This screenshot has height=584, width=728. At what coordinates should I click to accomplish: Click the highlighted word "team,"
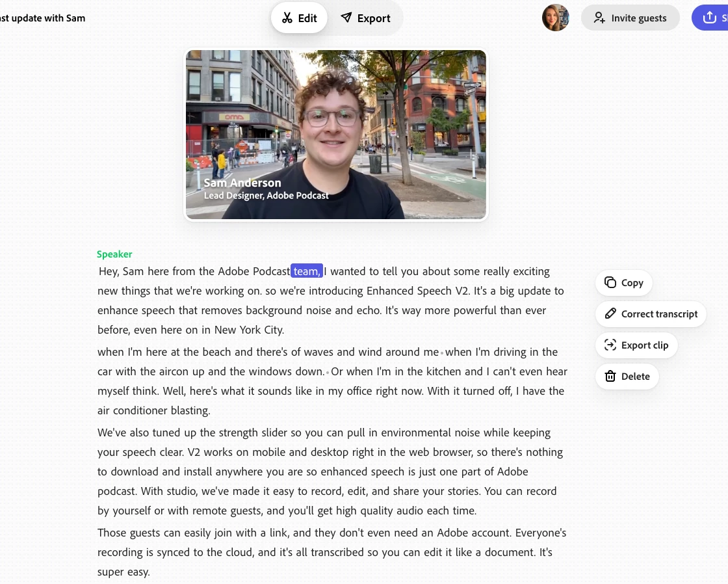(x=306, y=271)
